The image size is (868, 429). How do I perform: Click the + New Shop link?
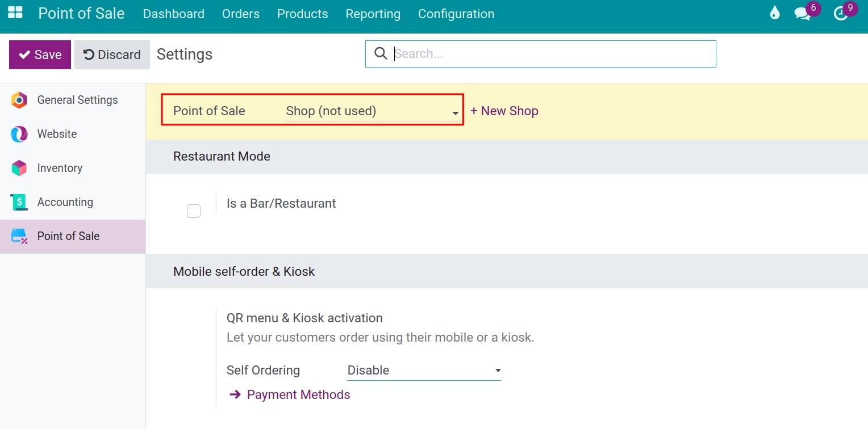[x=504, y=111]
